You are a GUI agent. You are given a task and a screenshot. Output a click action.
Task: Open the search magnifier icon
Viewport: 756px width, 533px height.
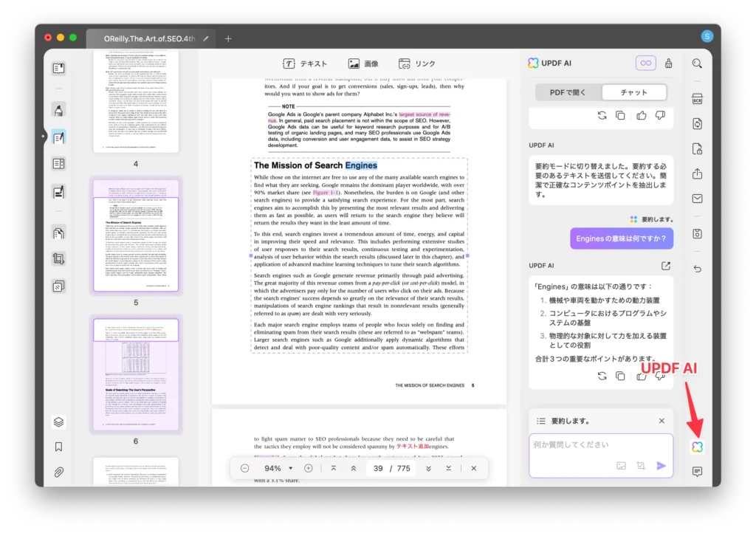point(697,63)
